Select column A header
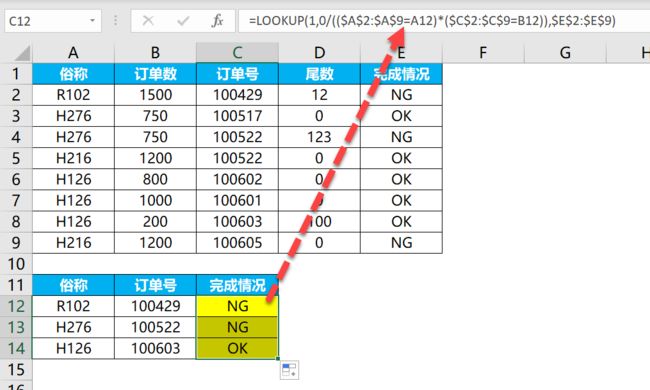 73,53
